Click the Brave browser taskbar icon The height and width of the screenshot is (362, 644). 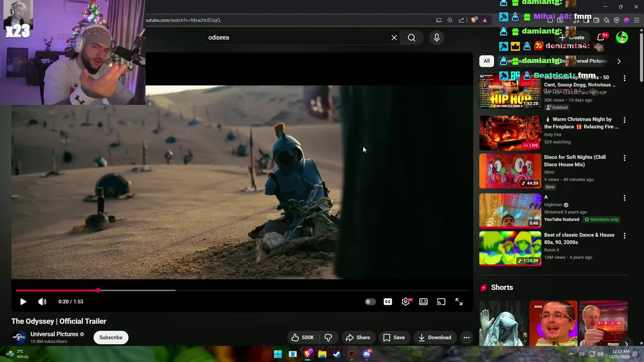click(307, 354)
